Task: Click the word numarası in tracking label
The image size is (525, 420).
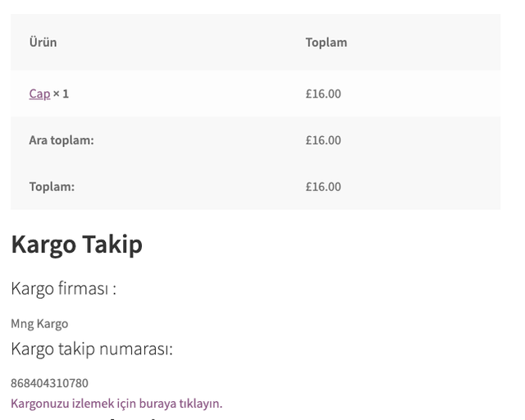Action: coord(136,349)
